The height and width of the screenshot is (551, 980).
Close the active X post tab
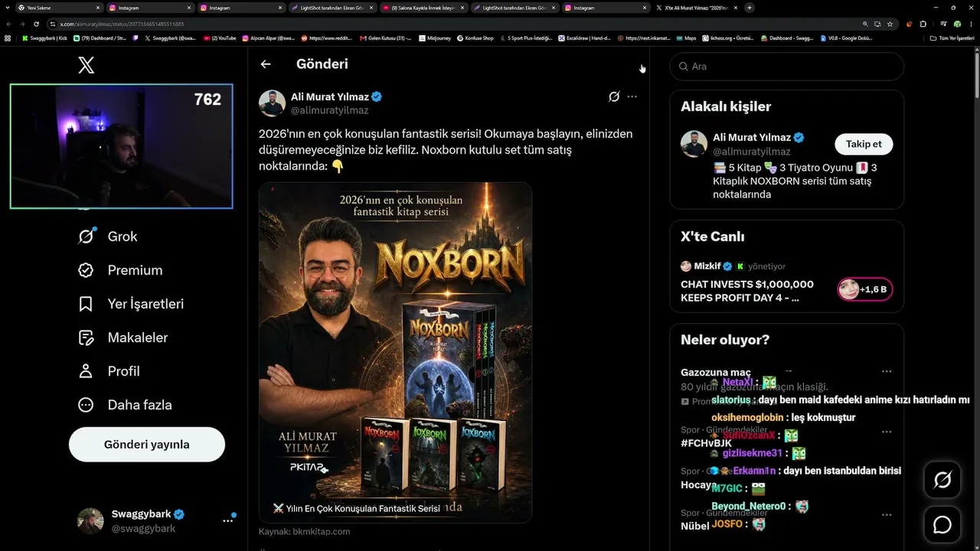tap(736, 8)
